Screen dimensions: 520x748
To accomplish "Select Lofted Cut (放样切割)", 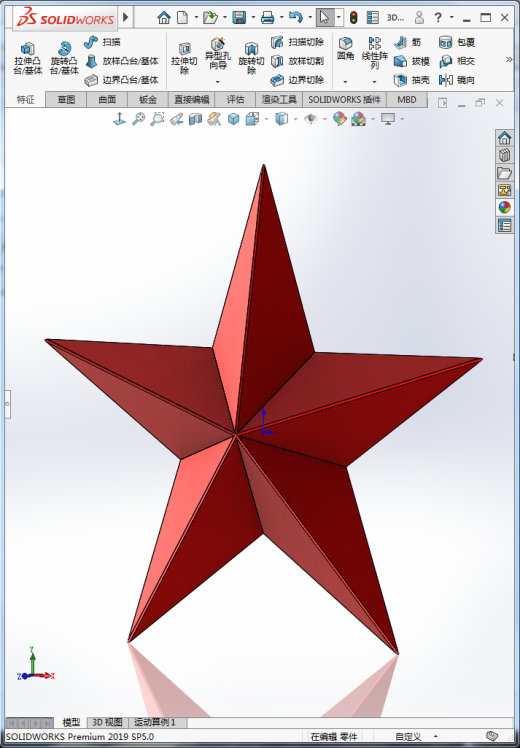I will pos(297,61).
